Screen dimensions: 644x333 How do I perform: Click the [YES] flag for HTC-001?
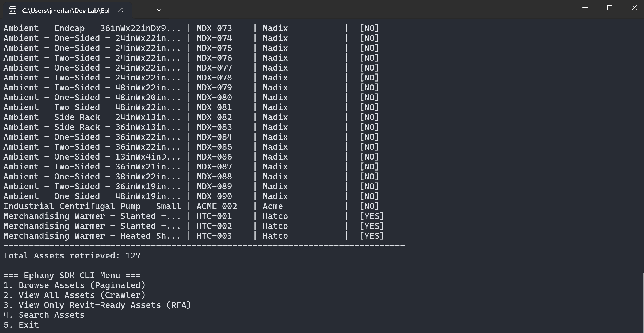pos(372,216)
